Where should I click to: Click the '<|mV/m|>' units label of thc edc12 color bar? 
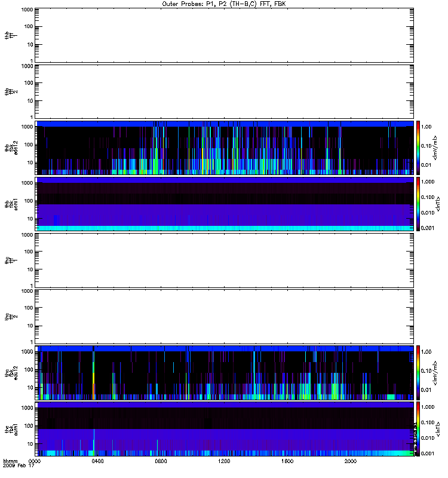(x=435, y=373)
